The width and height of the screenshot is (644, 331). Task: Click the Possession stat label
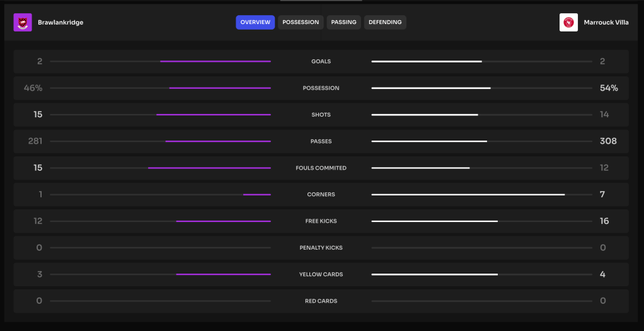(x=321, y=88)
